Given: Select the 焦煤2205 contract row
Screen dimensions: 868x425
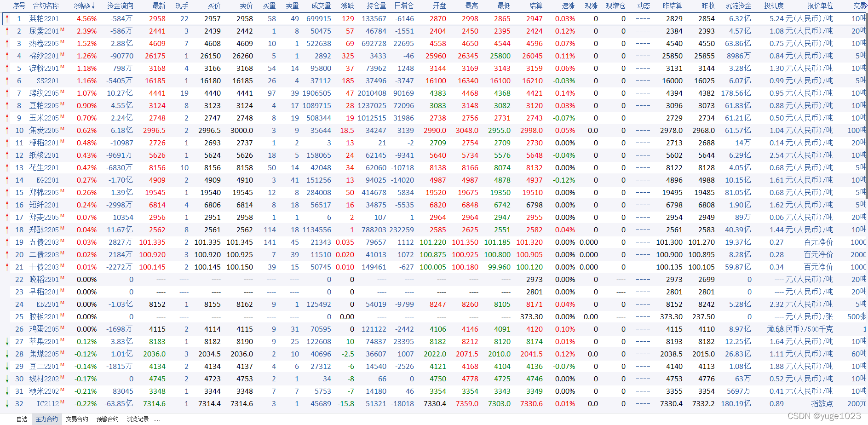Looking at the screenshot, I should tap(434, 354).
